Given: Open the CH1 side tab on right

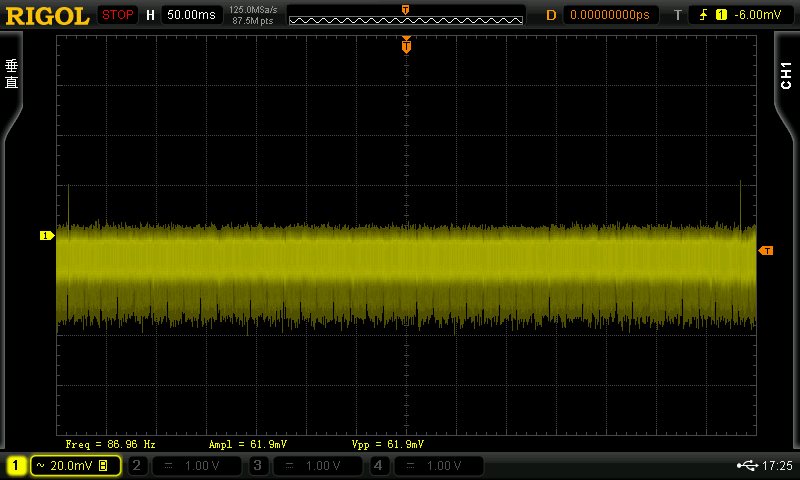Looking at the screenshot, I should pyautogui.click(x=785, y=75).
